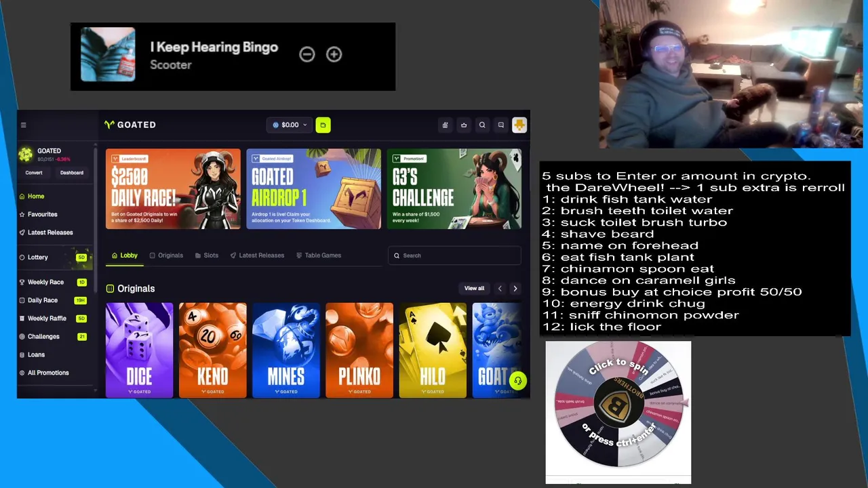868x488 pixels.
Task: Click dare list line '12: lick the floor'
Action: [x=601, y=327]
